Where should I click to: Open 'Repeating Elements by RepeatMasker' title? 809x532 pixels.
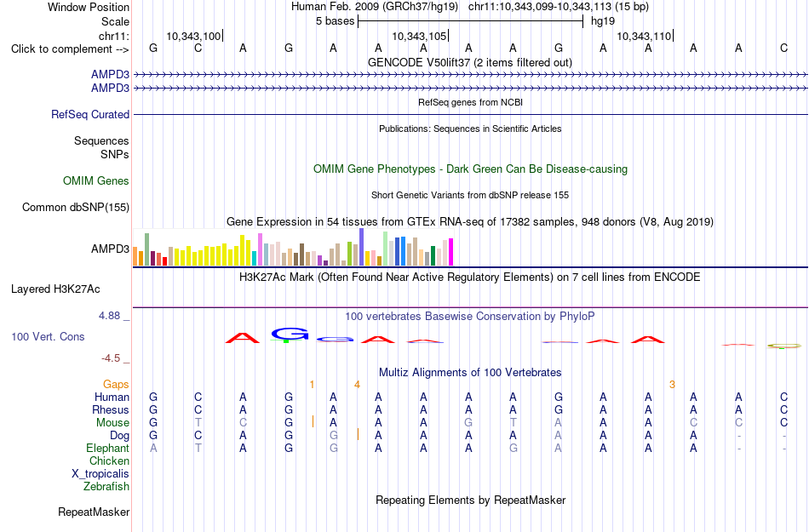click(470, 500)
